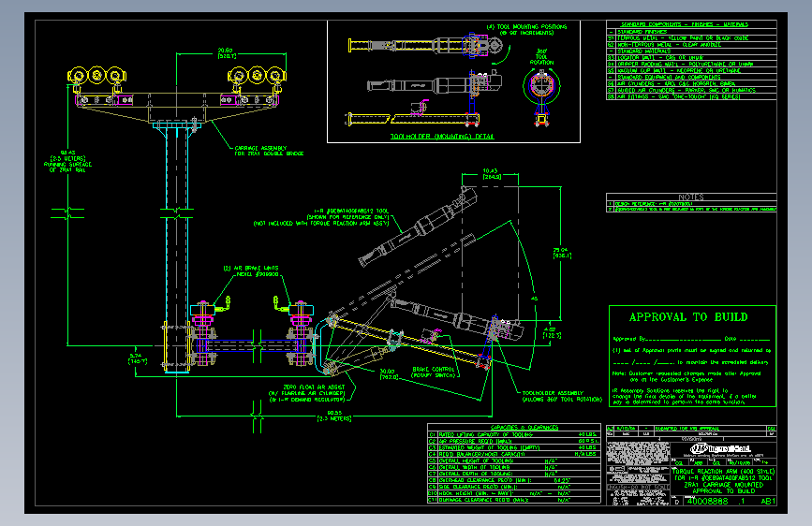Select the "360° TOOL ROTATION" label

click(541, 57)
